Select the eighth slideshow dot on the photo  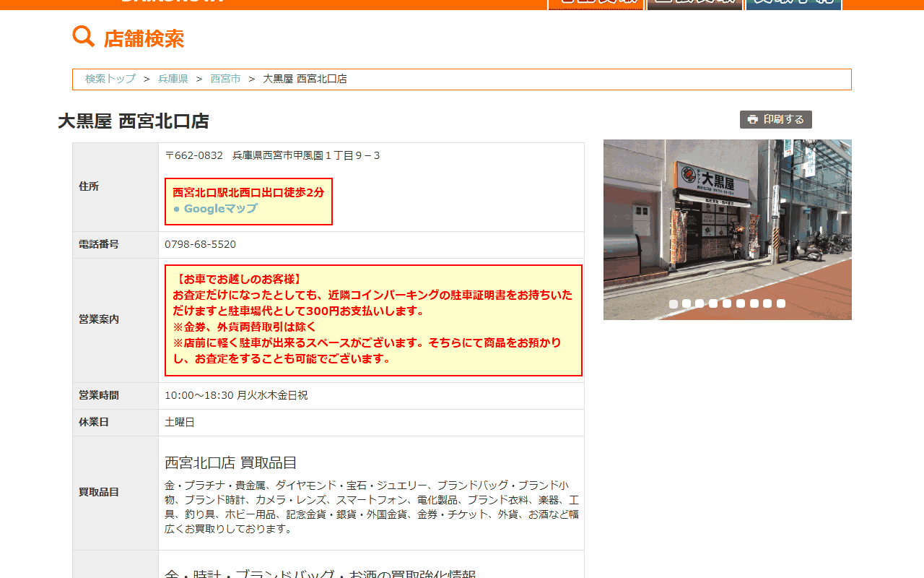click(767, 303)
